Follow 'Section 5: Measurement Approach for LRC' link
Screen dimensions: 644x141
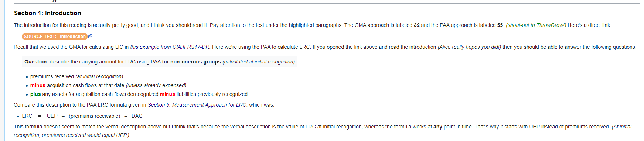[197, 105]
